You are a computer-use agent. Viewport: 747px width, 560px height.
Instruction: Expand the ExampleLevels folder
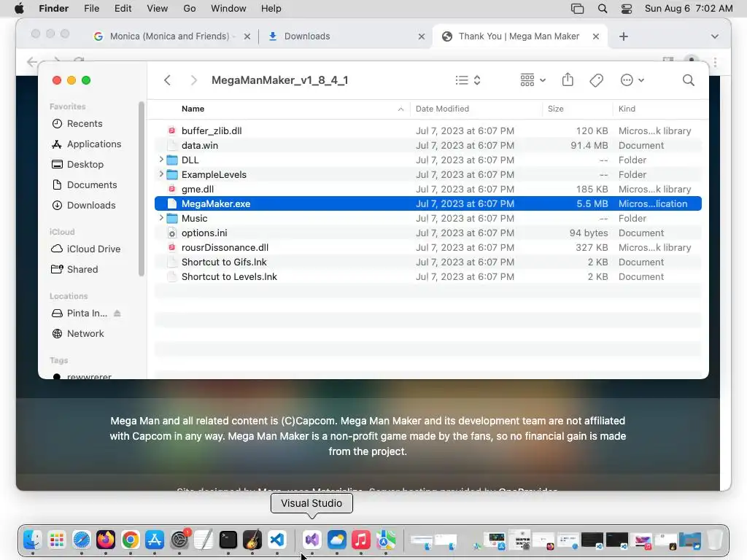[161, 174]
